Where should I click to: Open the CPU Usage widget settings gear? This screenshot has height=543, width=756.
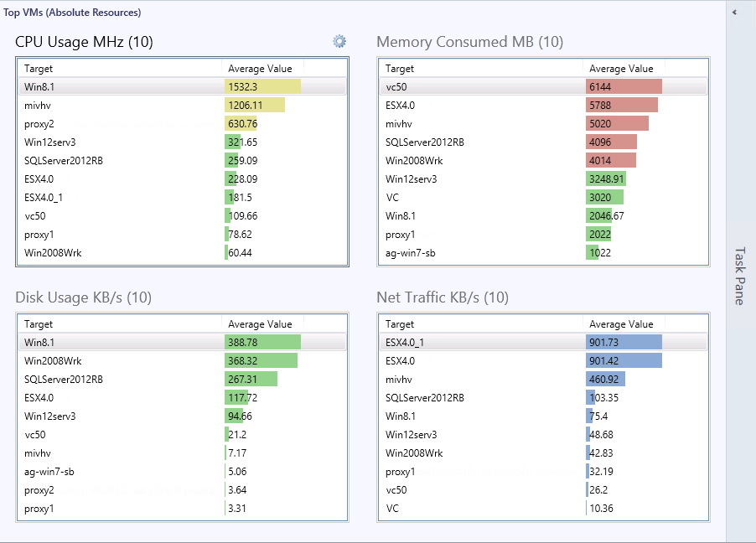point(339,41)
